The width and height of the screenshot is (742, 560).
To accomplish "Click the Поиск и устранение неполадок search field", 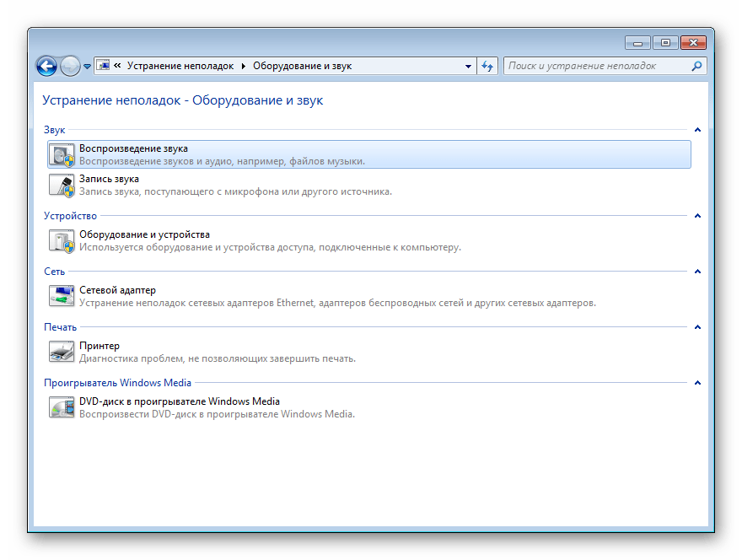I will (595, 66).
